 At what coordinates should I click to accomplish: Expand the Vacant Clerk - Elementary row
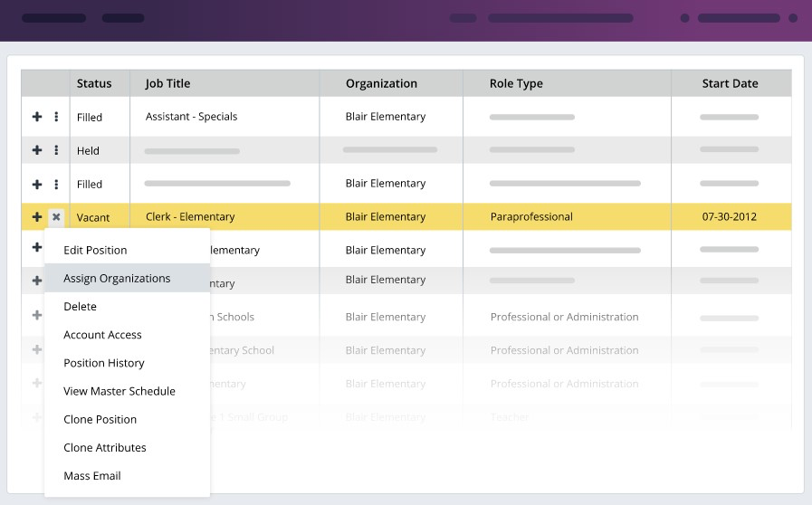(x=37, y=217)
